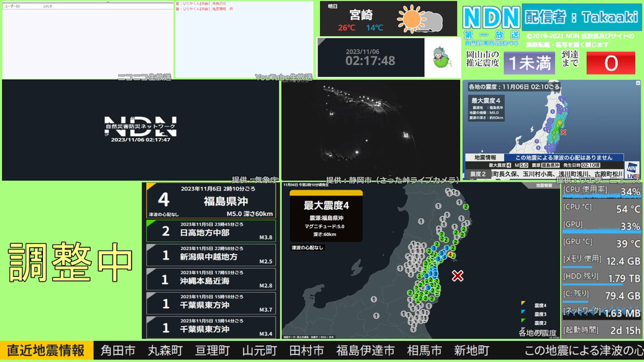The height and width of the screenshot is (362, 644).
Task: Click 新地町 in the ticker
Action: coord(472,351)
